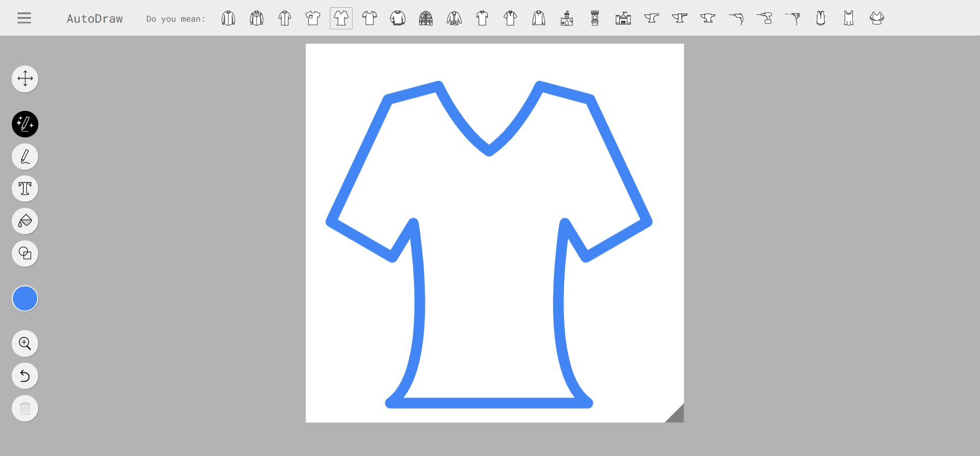The image size is (980, 456).
Task: Select the freehand Draw tool
Action: (25, 157)
